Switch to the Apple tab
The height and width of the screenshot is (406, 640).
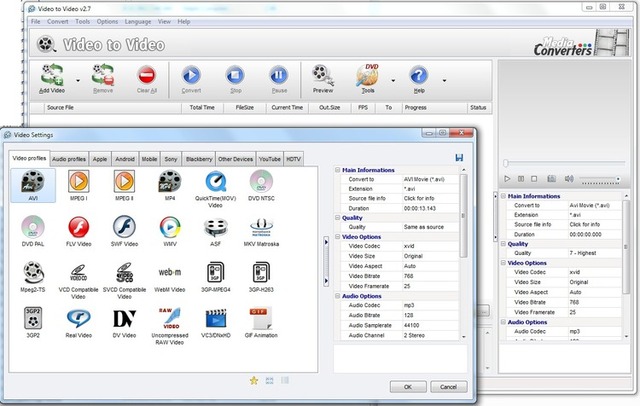coord(100,159)
